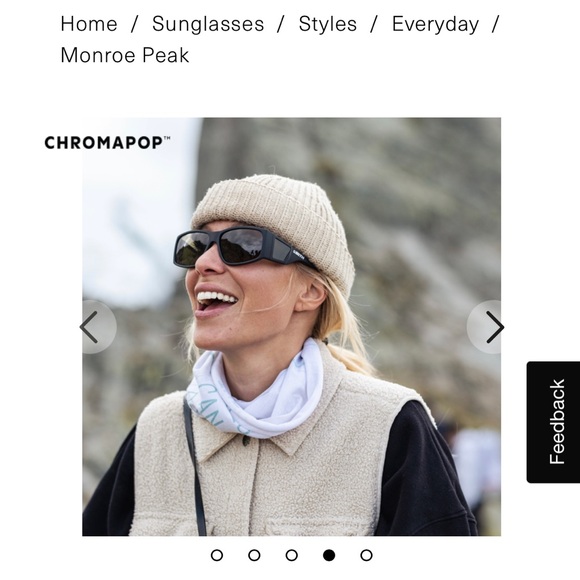Click the white neck gaiter in photo
This screenshot has width=580, height=580.
tap(255, 392)
